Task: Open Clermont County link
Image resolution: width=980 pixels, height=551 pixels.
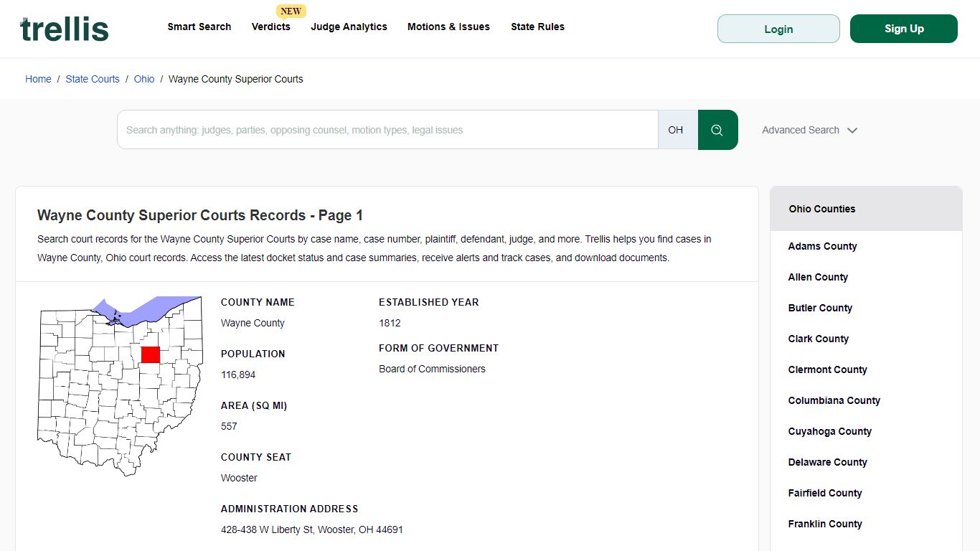Action: pyautogui.click(x=828, y=369)
